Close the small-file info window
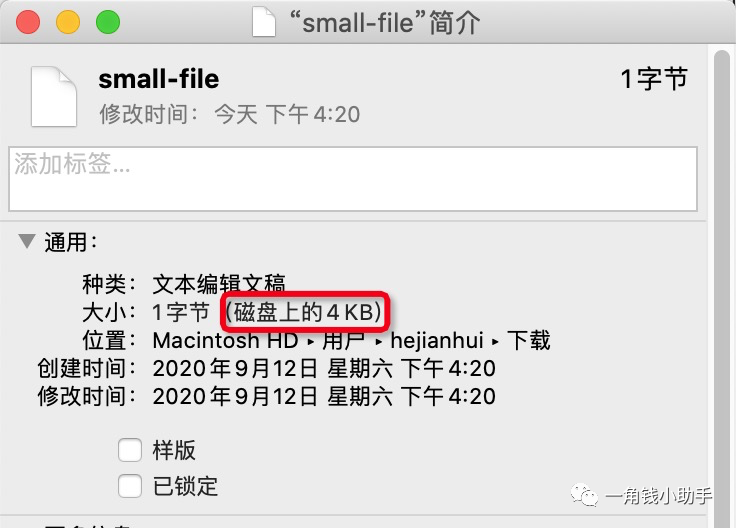Viewport: 736px width, 528px height. pos(28,22)
